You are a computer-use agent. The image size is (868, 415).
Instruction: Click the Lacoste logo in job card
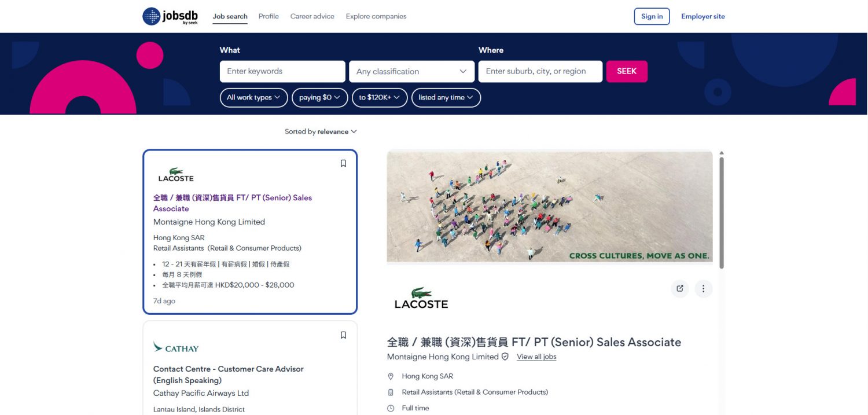[x=176, y=175]
